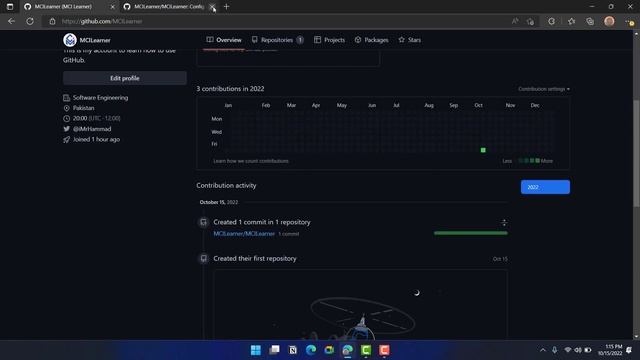
Task: Select the 2022 year button
Action: [x=545, y=187]
